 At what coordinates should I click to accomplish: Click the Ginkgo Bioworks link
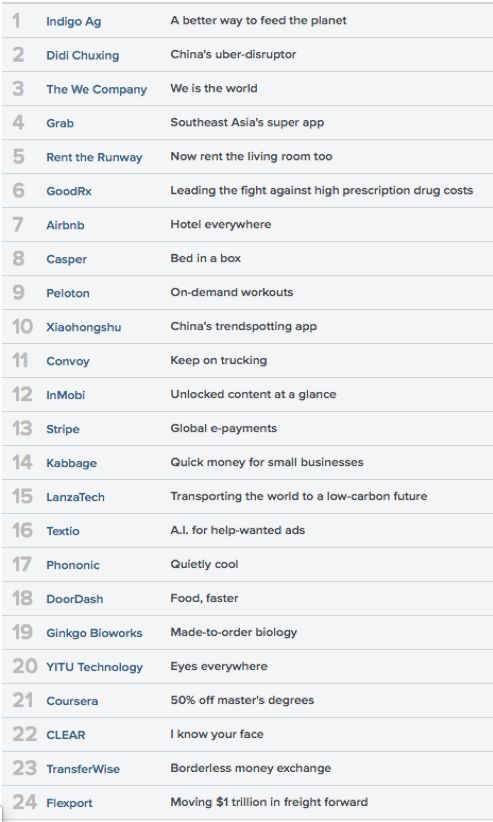(94, 633)
